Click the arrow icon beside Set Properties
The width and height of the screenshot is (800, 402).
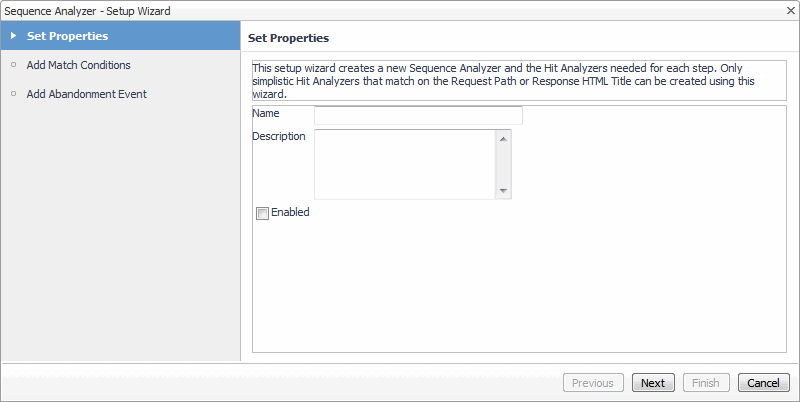[13, 37]
